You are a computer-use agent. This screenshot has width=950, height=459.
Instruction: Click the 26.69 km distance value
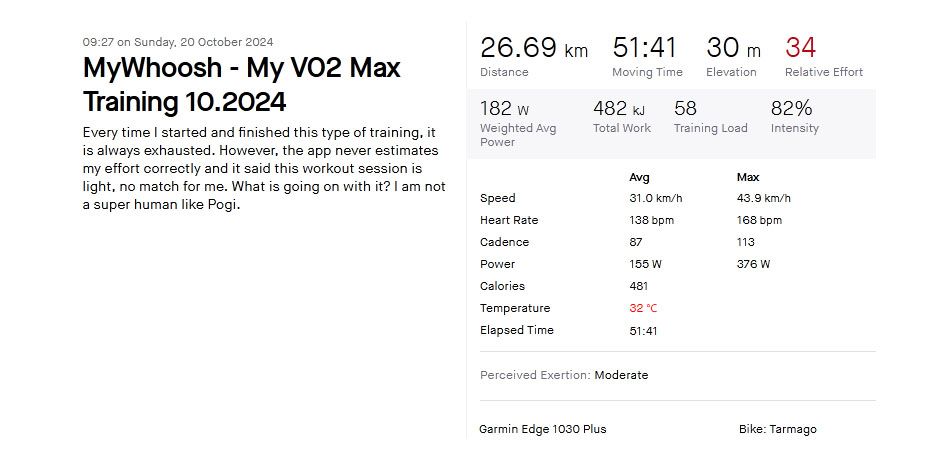click(534, 48)
